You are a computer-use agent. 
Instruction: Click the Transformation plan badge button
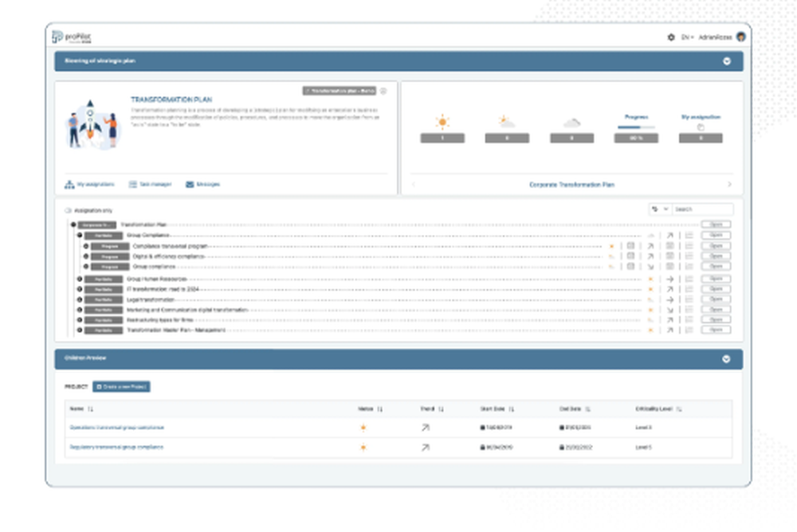point(340,91)
